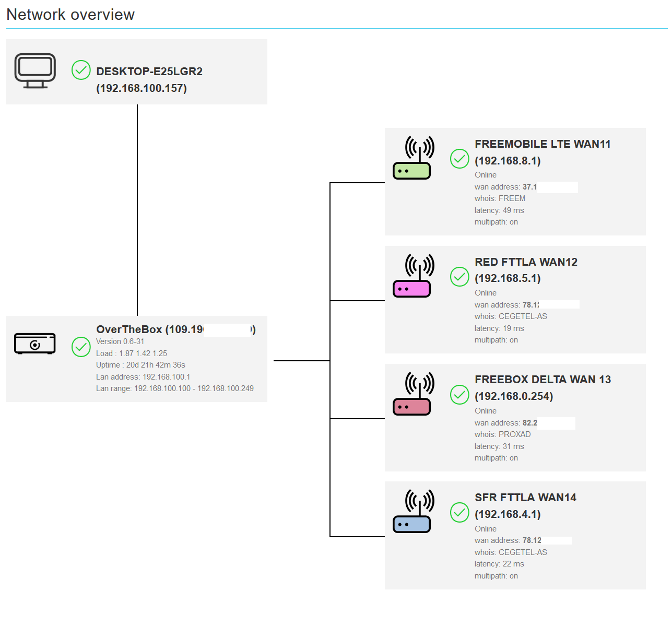Screen dimensions: 672x626
Task: Click the desktop computer monitor icon
Action: point(35,71)
